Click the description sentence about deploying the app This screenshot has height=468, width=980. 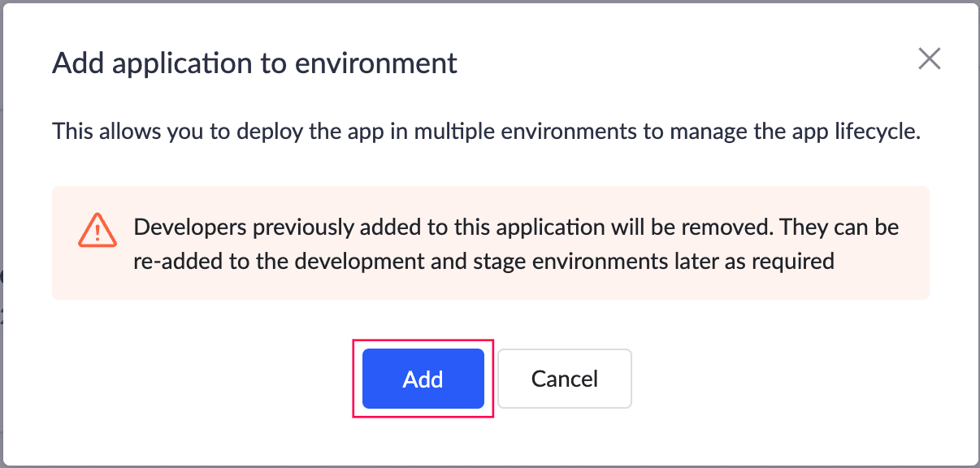pyautogui.click(x=486, y=132)
